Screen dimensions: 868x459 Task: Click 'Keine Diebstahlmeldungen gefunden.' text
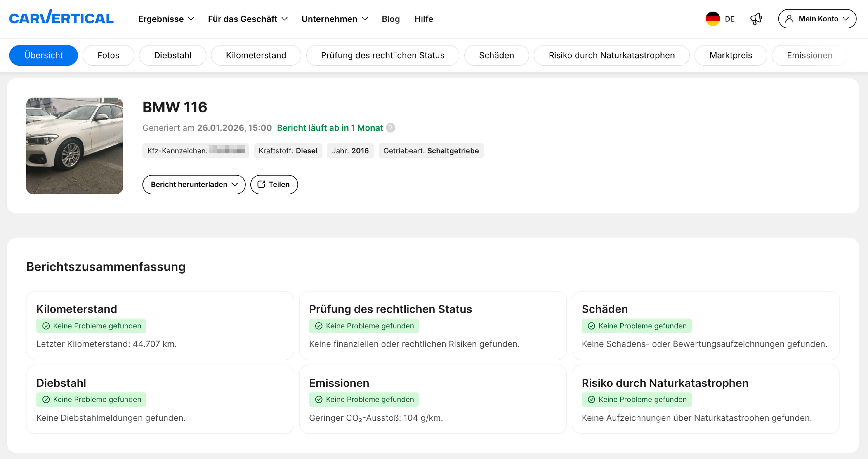tap(111, 418)
